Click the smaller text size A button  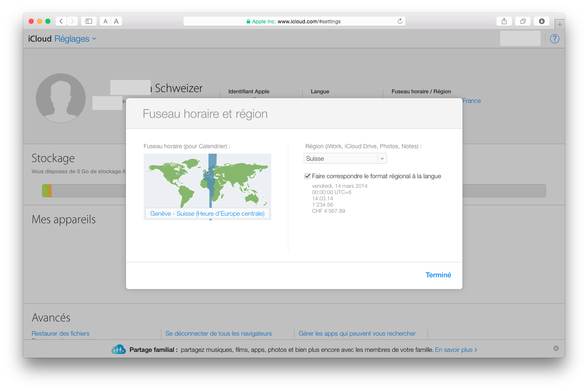click(x=105, y=21)
